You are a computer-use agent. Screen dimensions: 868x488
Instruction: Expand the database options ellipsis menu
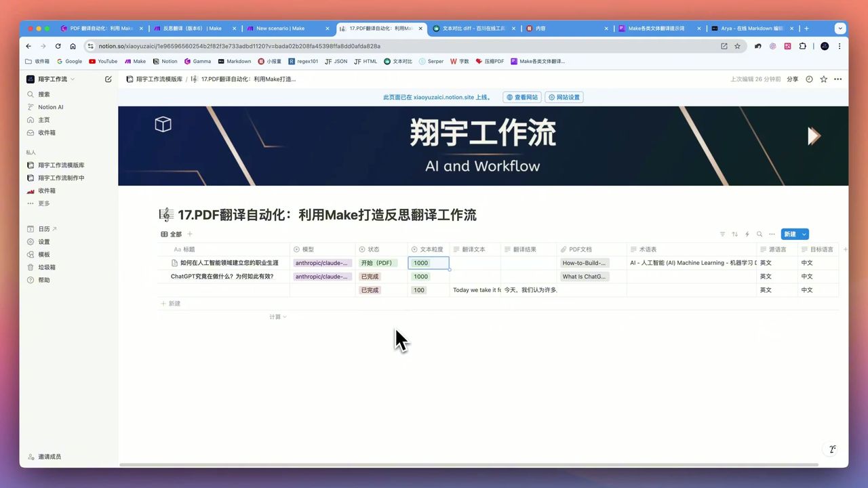[x=772, y=234]
